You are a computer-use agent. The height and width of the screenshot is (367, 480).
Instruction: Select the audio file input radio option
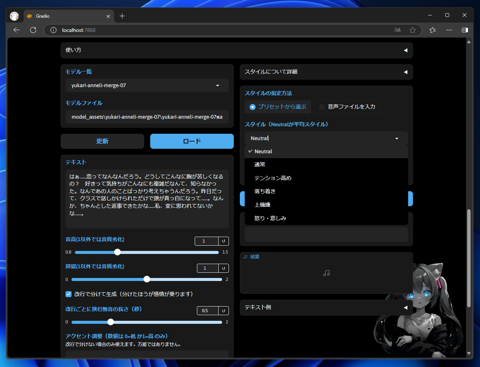tap(347, 107)
